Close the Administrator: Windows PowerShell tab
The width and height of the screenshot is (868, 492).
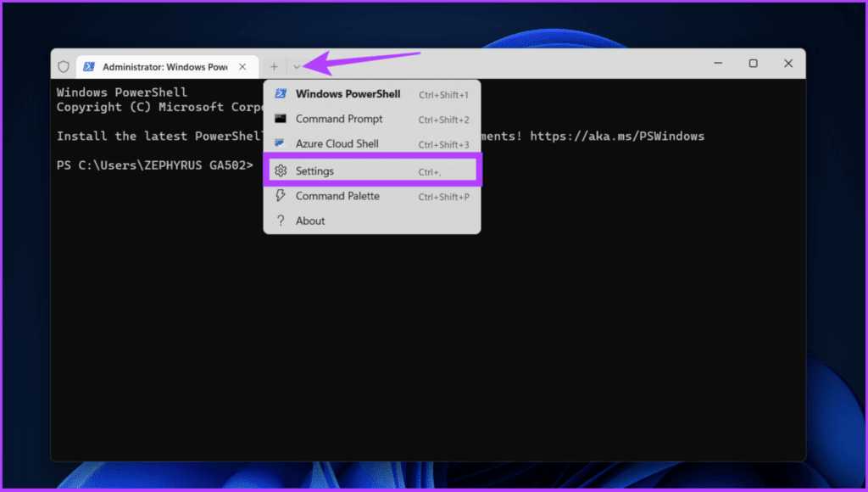point(242,66)
